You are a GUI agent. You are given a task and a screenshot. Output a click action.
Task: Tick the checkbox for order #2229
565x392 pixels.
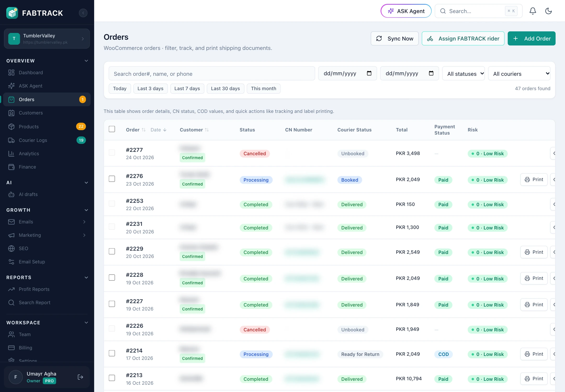[112, 251]
